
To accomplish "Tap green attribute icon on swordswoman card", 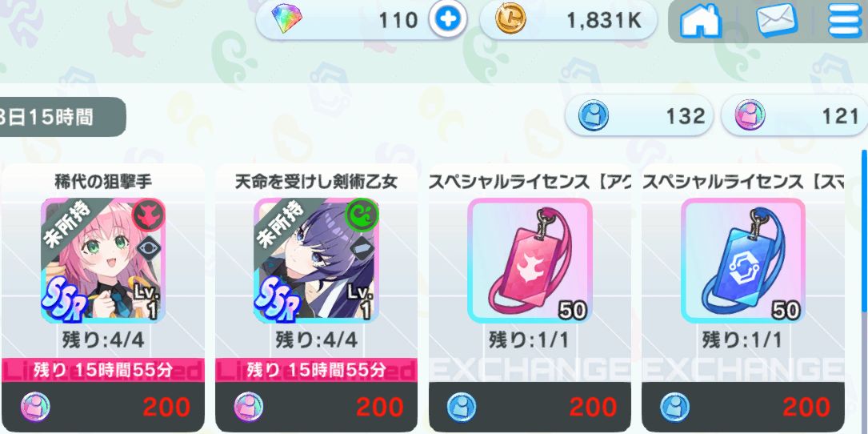I will (362, 215).
